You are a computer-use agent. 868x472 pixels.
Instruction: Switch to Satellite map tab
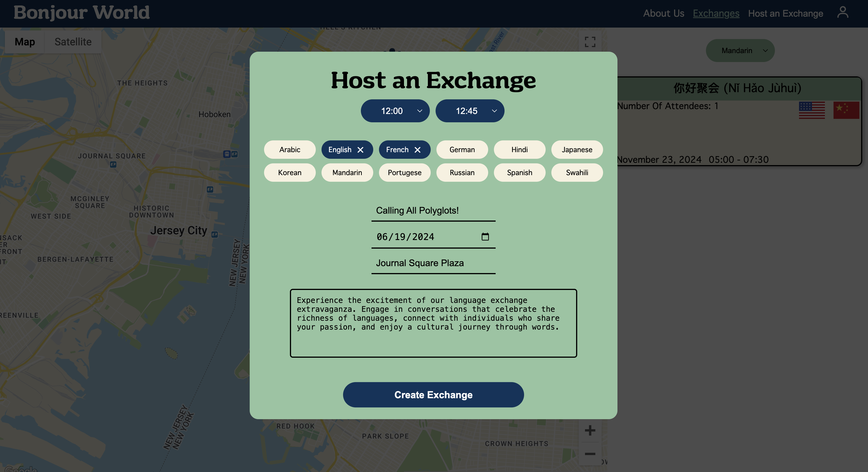tap(73, 41)
